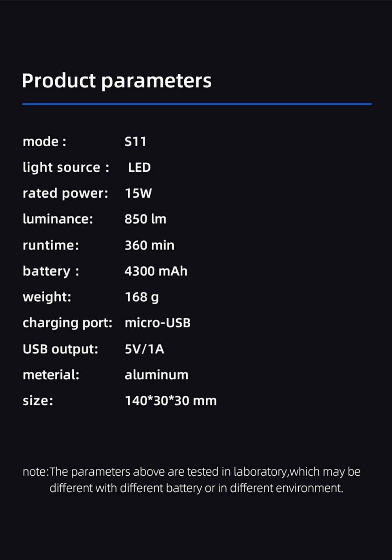Click the "runtime:" label
392x560 pixels.
(51, 245)
